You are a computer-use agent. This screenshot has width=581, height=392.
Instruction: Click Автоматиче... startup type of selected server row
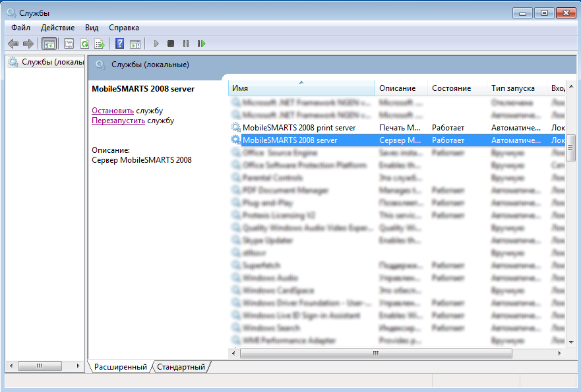click(516, 140)
